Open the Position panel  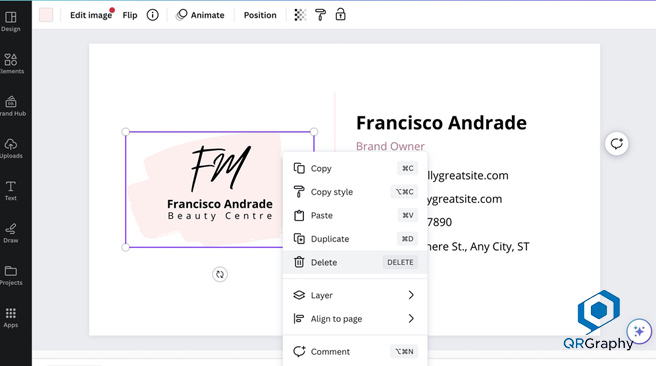tap(260, 15)
